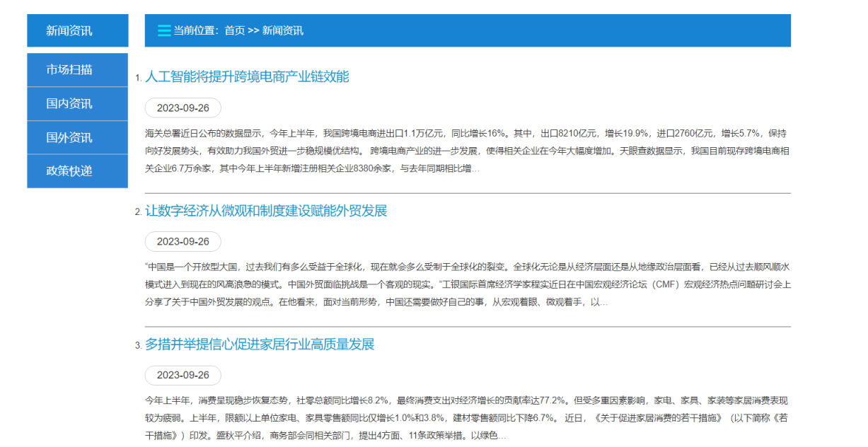Image resolution: width=868 pixels, height=447 pixels.
Task: Go to the 国内资讯 category
Action: point(69,103)
